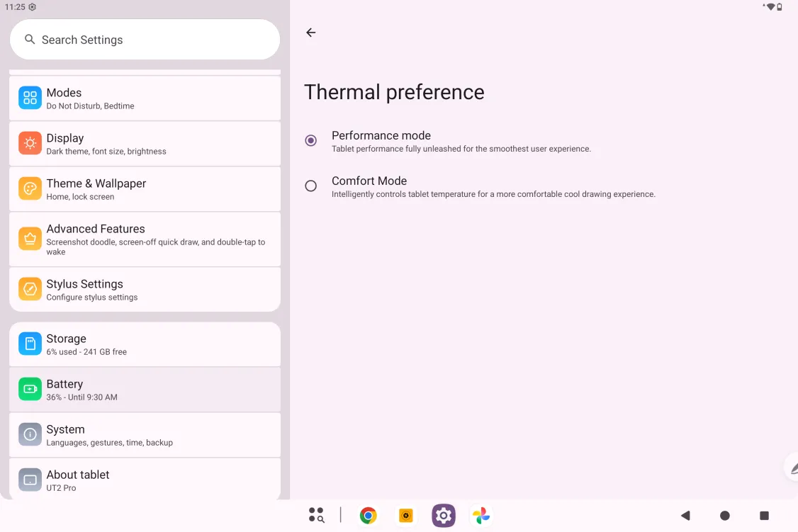Open the yellow app icon in the taskbar

[x=405, y=516]
